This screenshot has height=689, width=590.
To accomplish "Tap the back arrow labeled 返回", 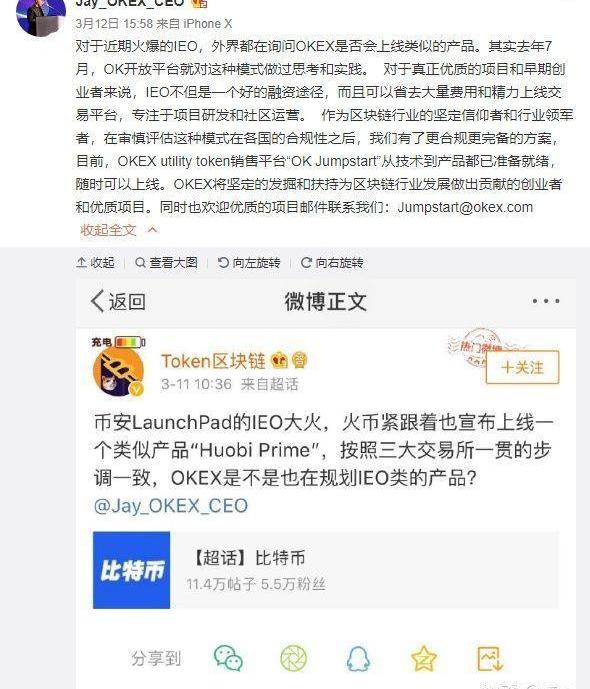I will (118, 301).
